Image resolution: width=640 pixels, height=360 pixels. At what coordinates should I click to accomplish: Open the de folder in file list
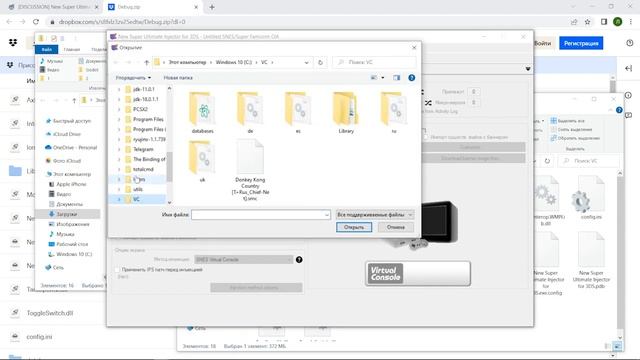pyautogui.click(x=250, y=112)
